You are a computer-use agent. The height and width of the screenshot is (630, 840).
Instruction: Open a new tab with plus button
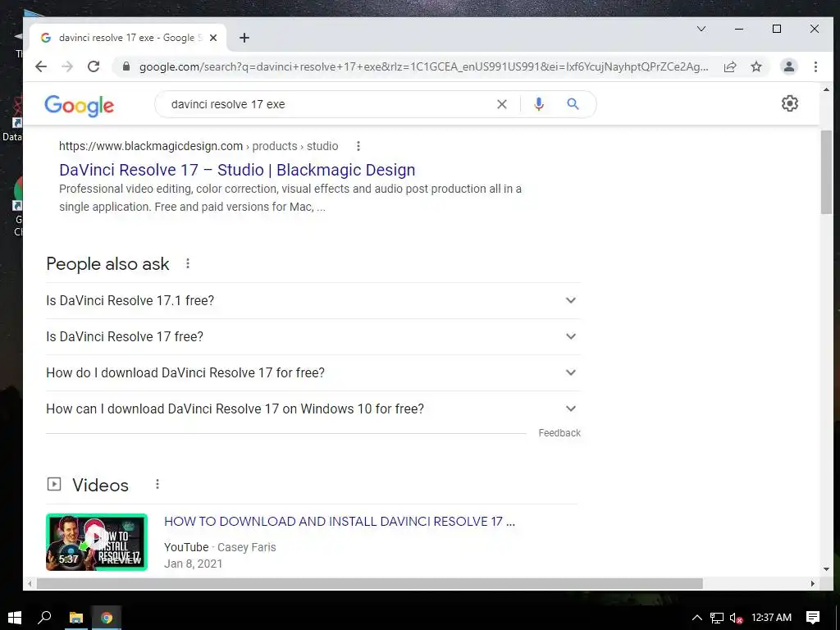click(244, 38)
